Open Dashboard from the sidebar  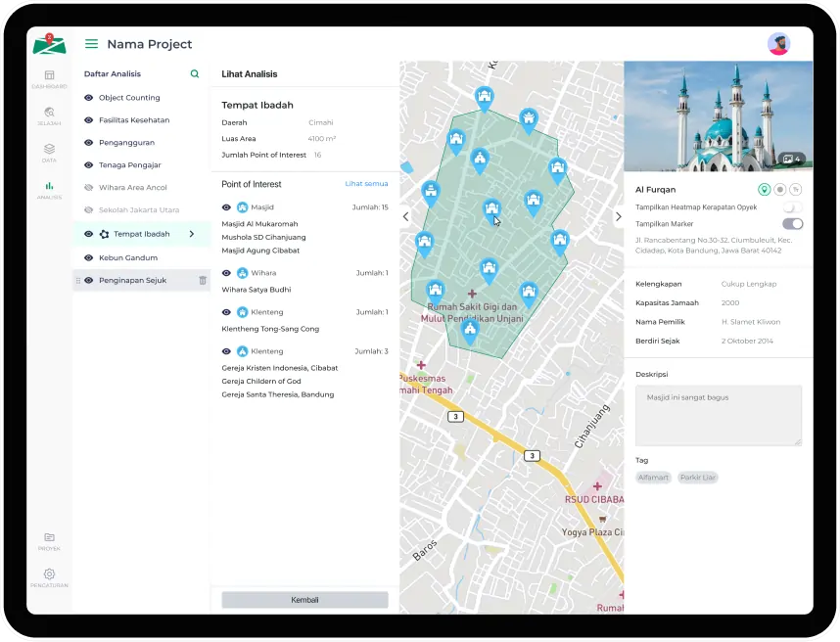(49, 79)
